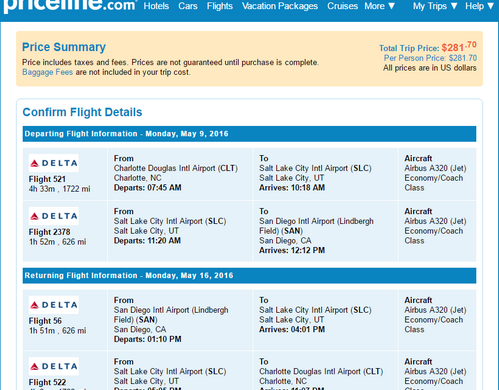Go to the Cars section
The width and height of the screenshot is (499, 390).
tap(188, 6)
